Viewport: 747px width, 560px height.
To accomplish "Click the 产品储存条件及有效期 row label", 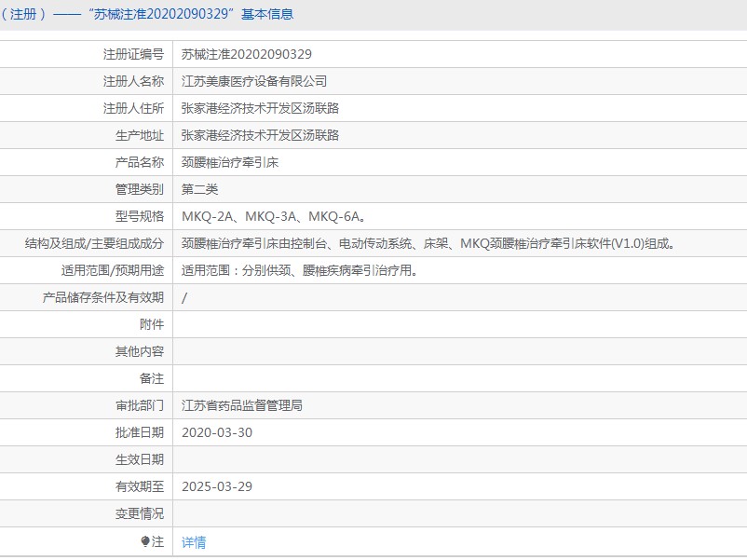I will coord(103,297).
